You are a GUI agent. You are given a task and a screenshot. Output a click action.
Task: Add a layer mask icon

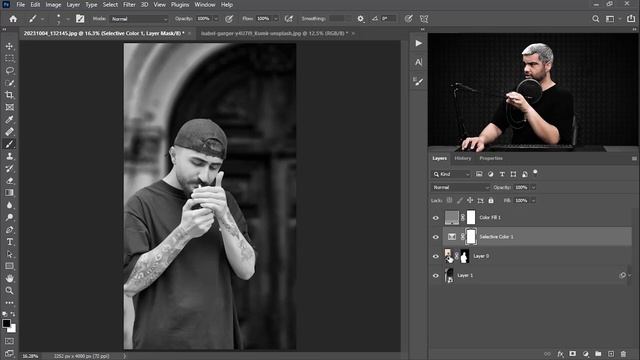pyautogui.click(x=573, y=354)
